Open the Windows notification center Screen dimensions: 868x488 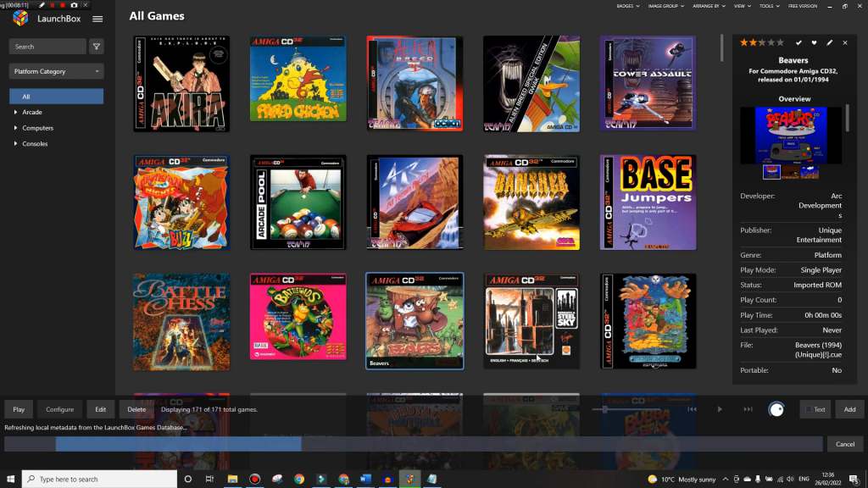tap(854, 479)
